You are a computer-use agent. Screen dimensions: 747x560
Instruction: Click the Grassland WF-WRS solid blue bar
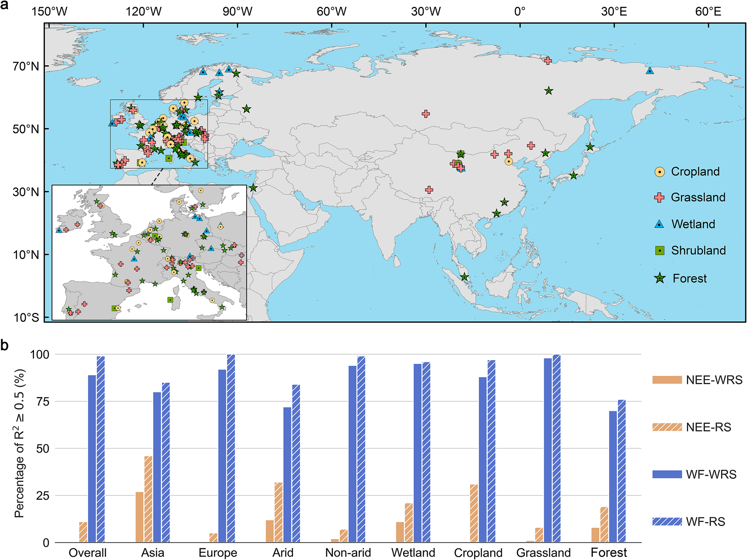[x=548, y=451]
